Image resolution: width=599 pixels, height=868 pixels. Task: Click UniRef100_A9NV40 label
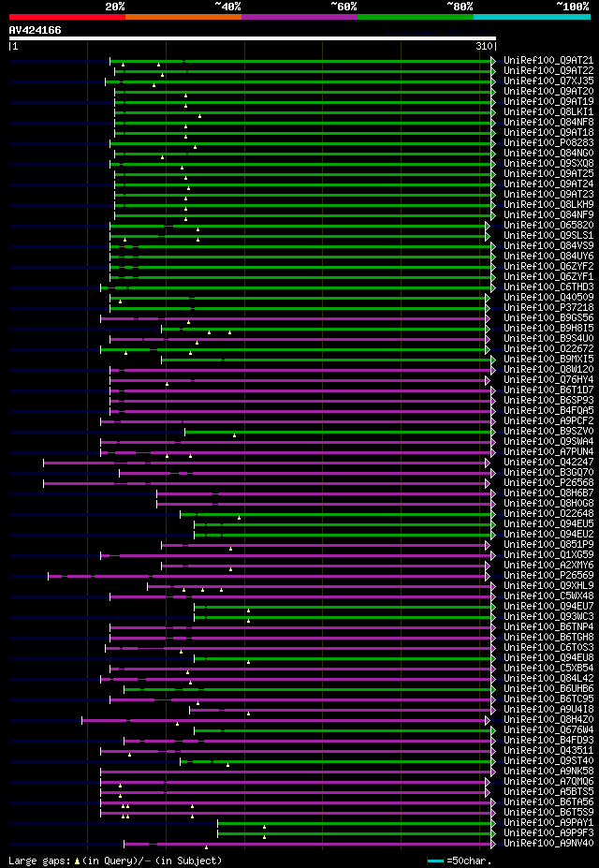pyautogui.click(x=548, y=845)
